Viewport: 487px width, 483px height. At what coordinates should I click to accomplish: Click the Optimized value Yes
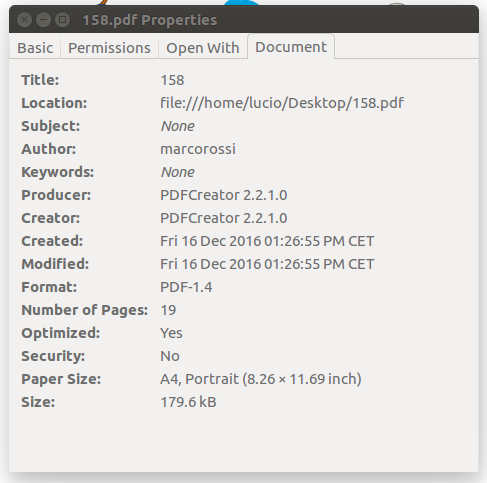tap(171, 333)
